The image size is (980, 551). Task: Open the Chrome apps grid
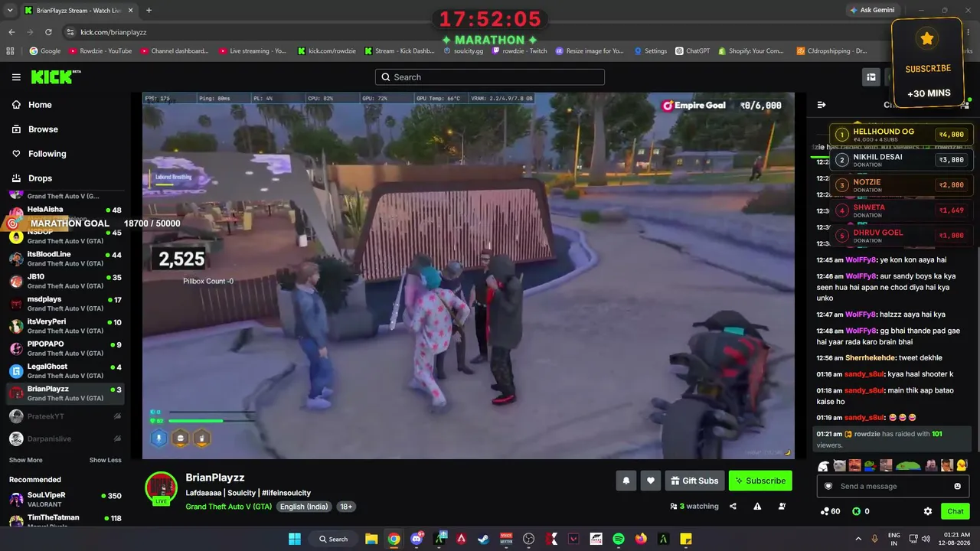[x=10, y=51]
